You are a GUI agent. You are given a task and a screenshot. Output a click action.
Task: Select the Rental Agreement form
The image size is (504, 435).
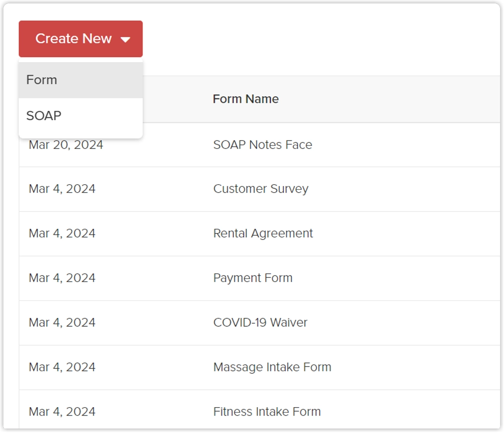coord(262,233)
